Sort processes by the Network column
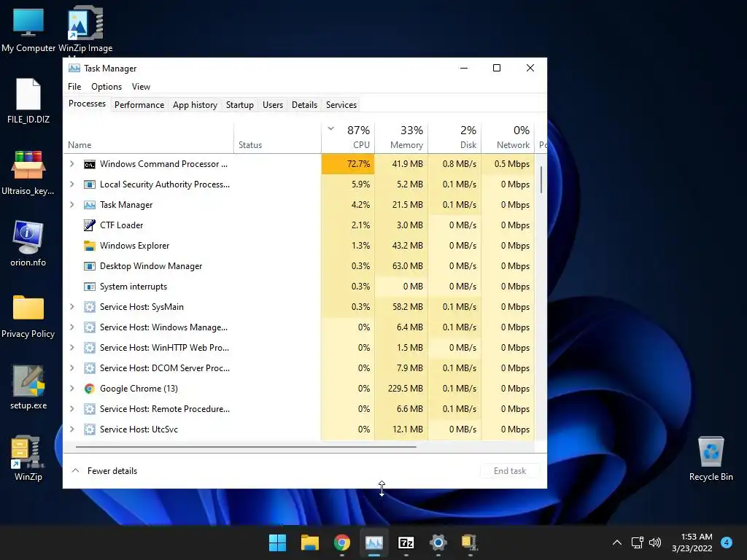 coord(508,138)
